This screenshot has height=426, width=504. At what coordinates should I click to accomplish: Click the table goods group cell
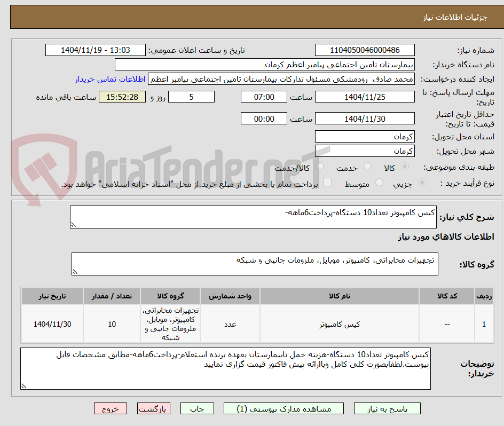pos(170,324)
